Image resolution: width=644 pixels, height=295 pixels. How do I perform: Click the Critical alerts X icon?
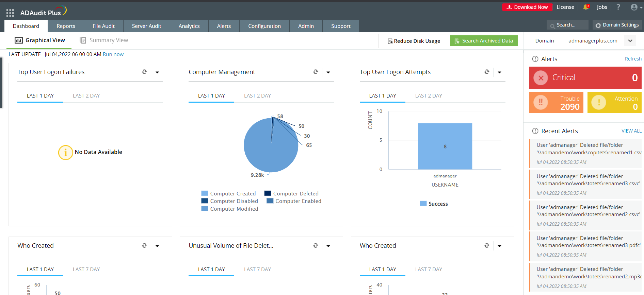pos(541,78)
